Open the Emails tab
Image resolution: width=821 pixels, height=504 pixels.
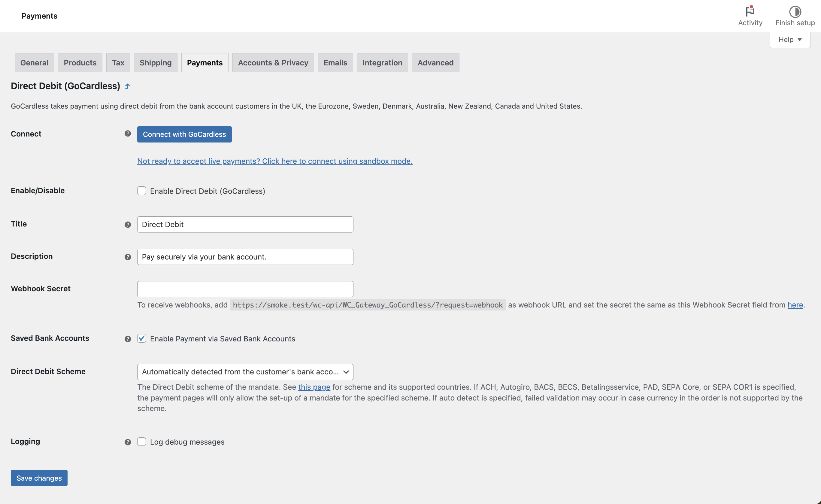pyautogui.click(x=335, y=63)
